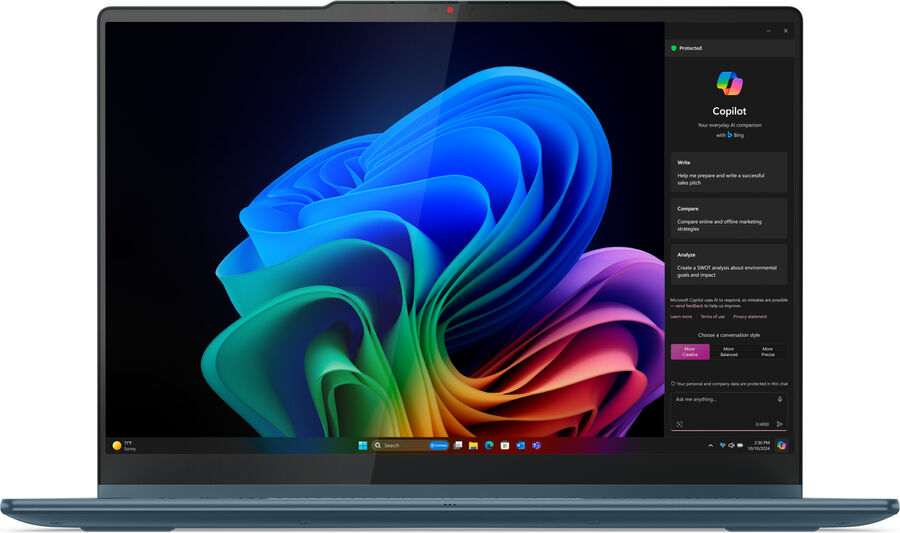The height and width of the screenshot is (533, 900).
Task: Choose More Balanced conversation style
Action: tap(729, 352)
